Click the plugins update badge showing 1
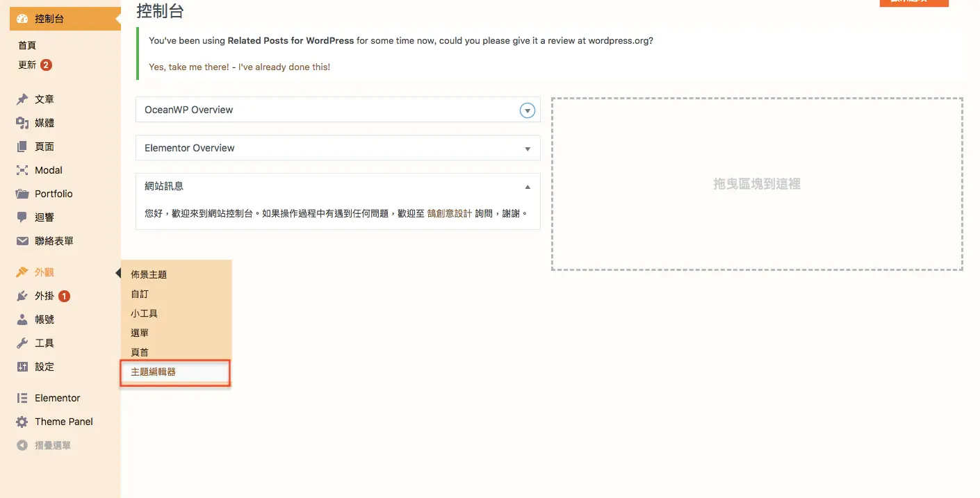Image resolution: width=980 pixels, height=498 pixels. click(64, 296)
